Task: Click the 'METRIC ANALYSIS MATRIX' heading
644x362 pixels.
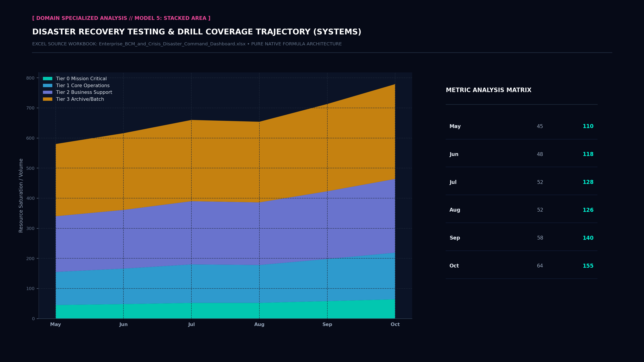Action: [489, 90]
